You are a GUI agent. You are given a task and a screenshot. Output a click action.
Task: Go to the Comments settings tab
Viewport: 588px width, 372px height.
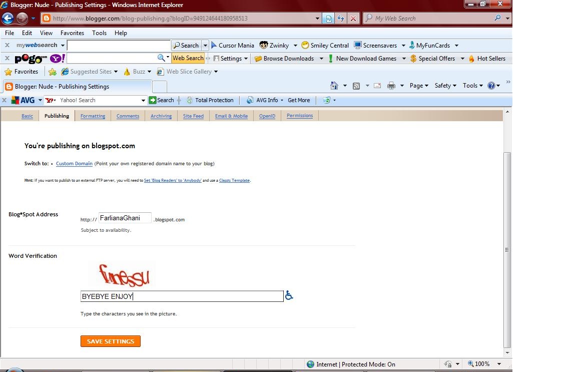(x=128, y=116)
